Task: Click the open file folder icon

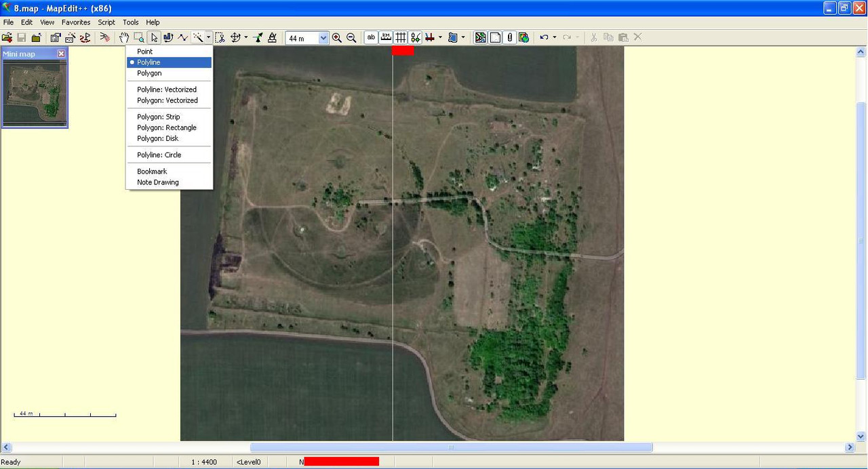Action: coord(7,38)
